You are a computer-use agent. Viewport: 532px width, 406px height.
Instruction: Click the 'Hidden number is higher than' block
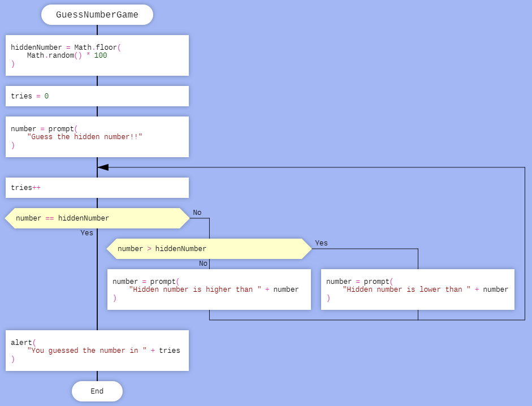click(209, 290)
